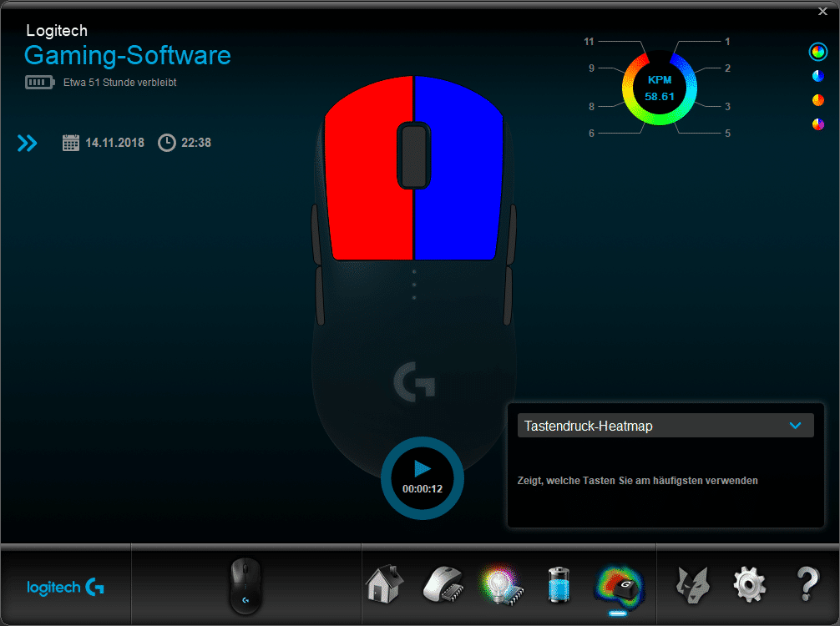Viewport: 840px width, 626px height.
Task: Select the orange-red color scheme option
Action: [817, 100]
